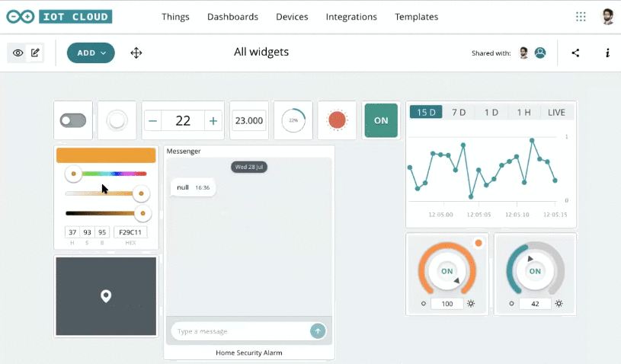Image resolution: width=621 pixels, height=364 pixels.
Task: Open the Devices menu
Action: [x=292, y=17]
